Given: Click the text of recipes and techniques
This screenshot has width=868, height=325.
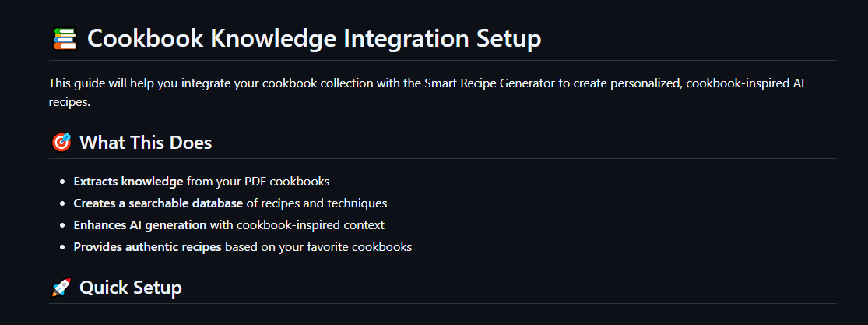Looking at the screenshot, I should tap(317, 203).
